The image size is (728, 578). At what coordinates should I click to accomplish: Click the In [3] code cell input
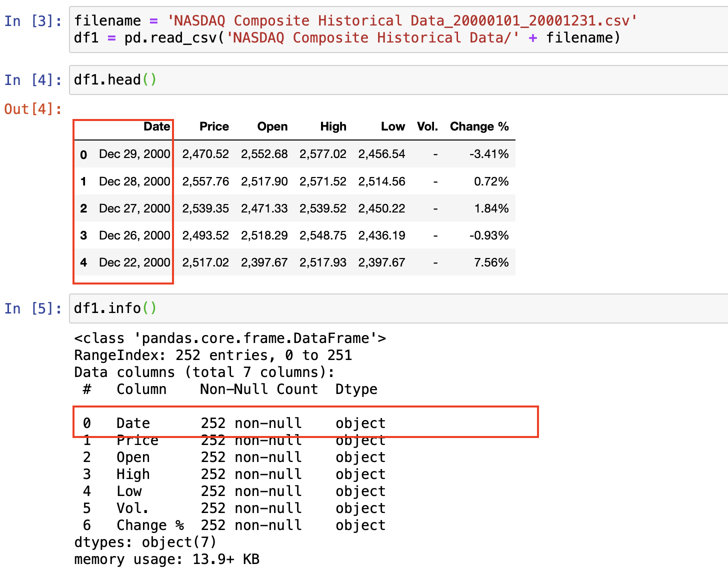point(398,29)
